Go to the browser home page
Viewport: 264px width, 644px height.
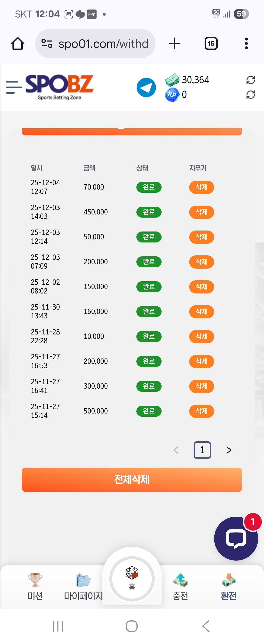[x=18, y=44]
